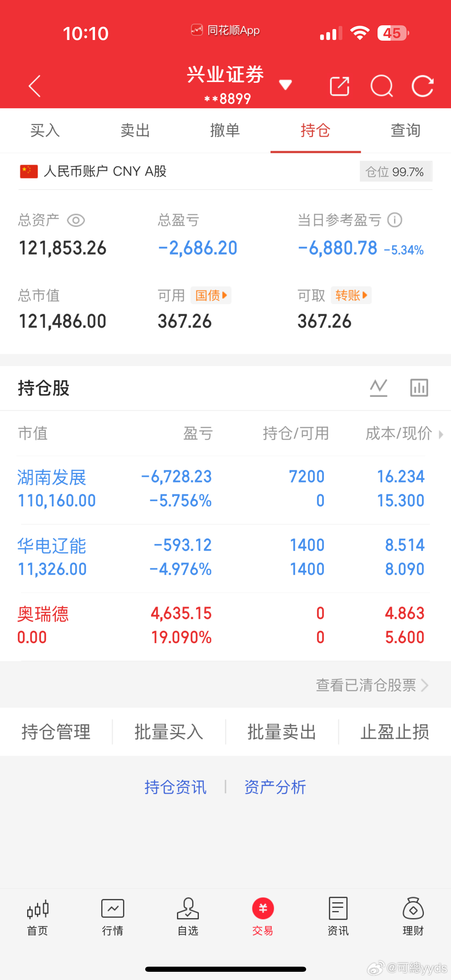This screenshot has width=451, height=980.
Task: Tap 湖南发展 loss value -6,728.23
Action: pyautogui.click(x=176, y=477)
